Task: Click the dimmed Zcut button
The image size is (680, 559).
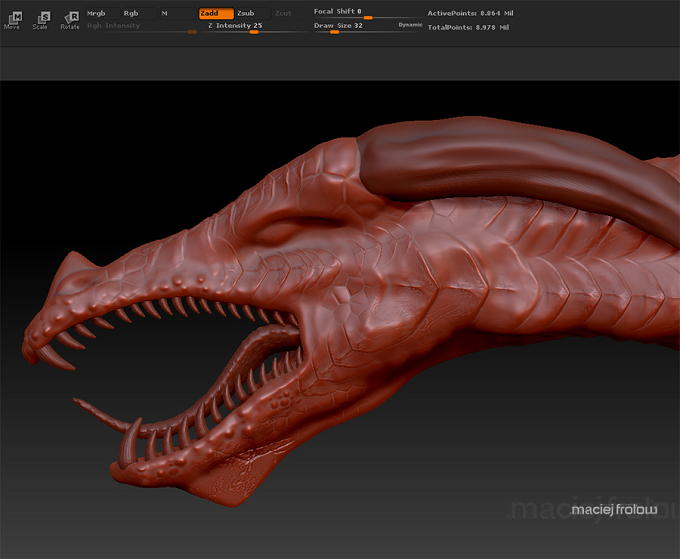Action: pyautogui.click(x=284, y=13)
